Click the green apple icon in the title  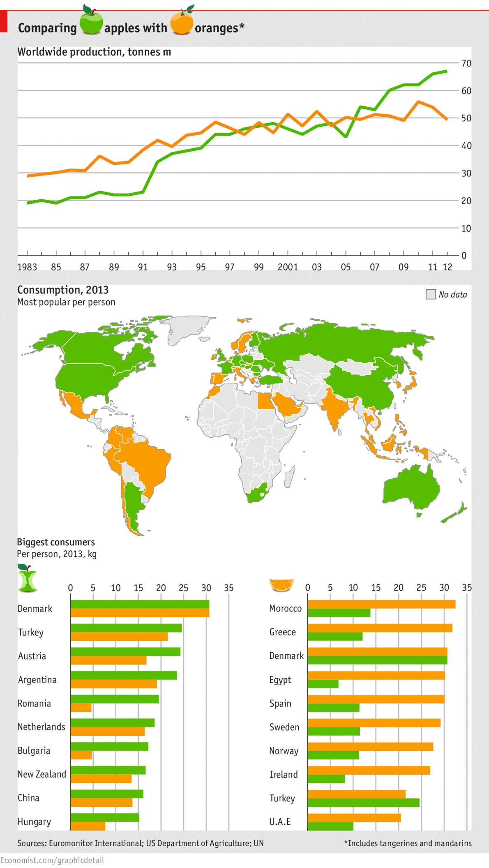pos(91,20)
